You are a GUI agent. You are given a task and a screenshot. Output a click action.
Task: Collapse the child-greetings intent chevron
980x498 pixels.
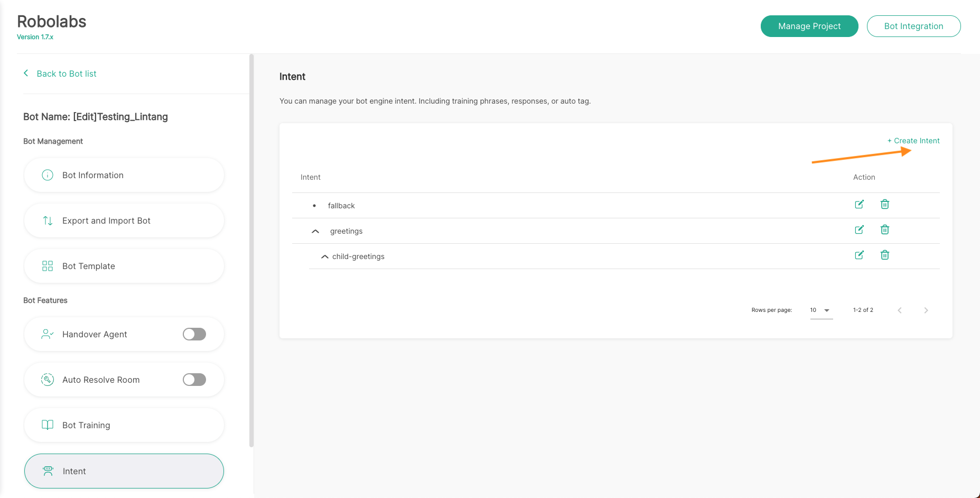(x=324, y=256)
